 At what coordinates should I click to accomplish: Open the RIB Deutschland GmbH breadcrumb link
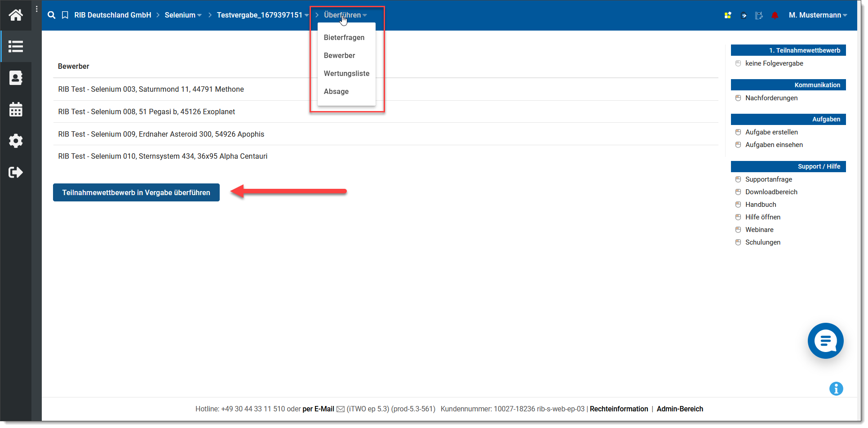tap(113, 15)
